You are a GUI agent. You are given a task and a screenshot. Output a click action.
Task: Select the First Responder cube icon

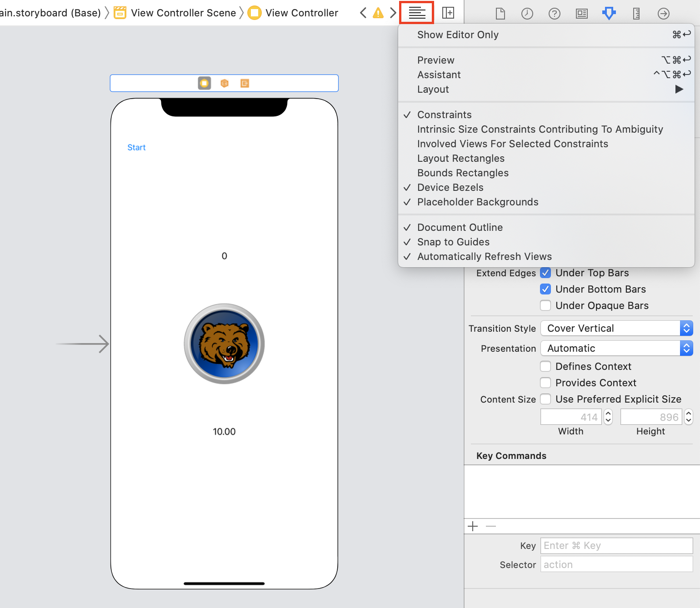click(x=225, y=83)
